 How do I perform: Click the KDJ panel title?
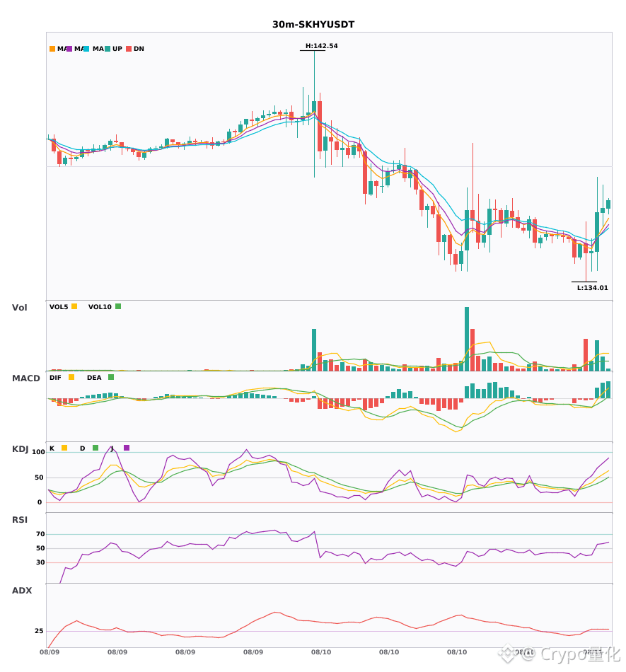[20, 449]
